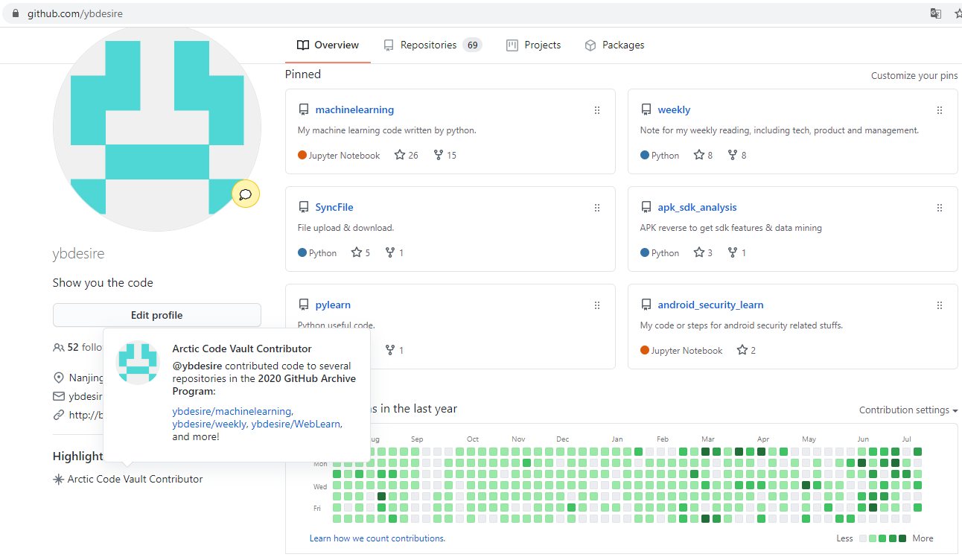Switch to the Overview tab

pos(328,45)
